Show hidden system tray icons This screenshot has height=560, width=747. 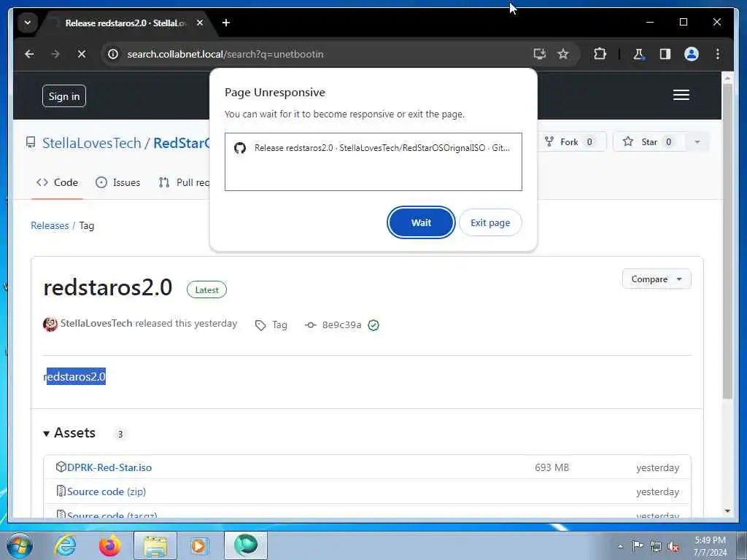tap(620, 547)
